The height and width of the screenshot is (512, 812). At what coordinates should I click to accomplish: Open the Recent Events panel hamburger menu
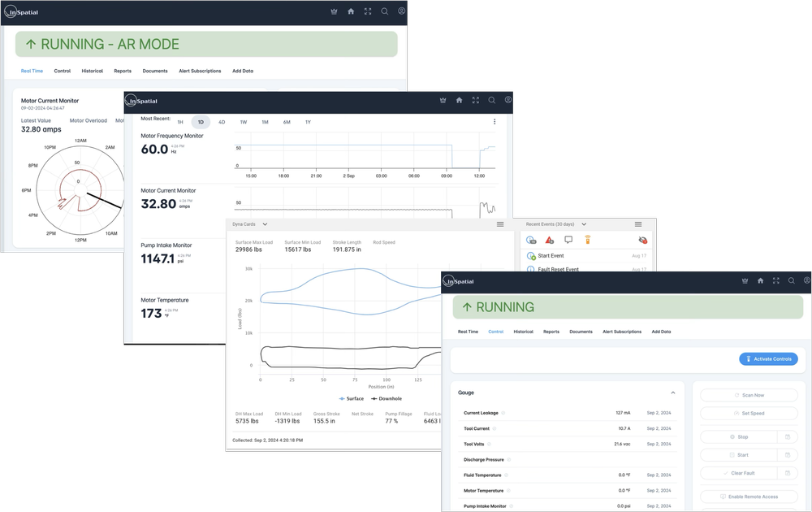[638, 224]
